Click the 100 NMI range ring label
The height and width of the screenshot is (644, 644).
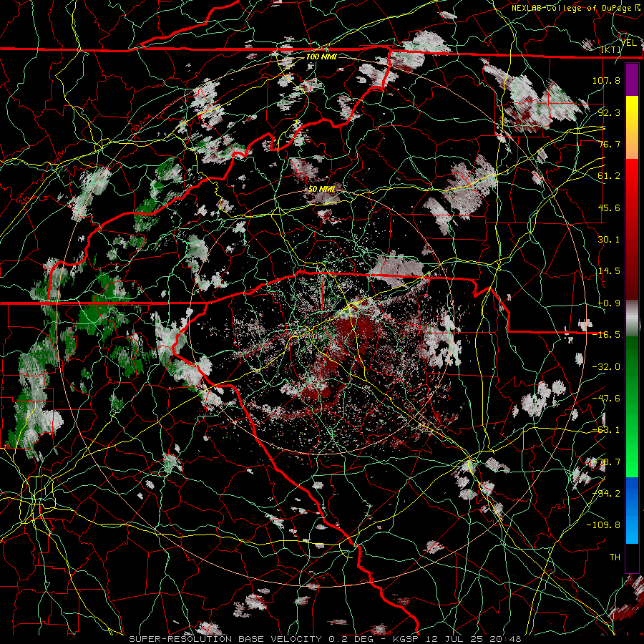(321, 57)
